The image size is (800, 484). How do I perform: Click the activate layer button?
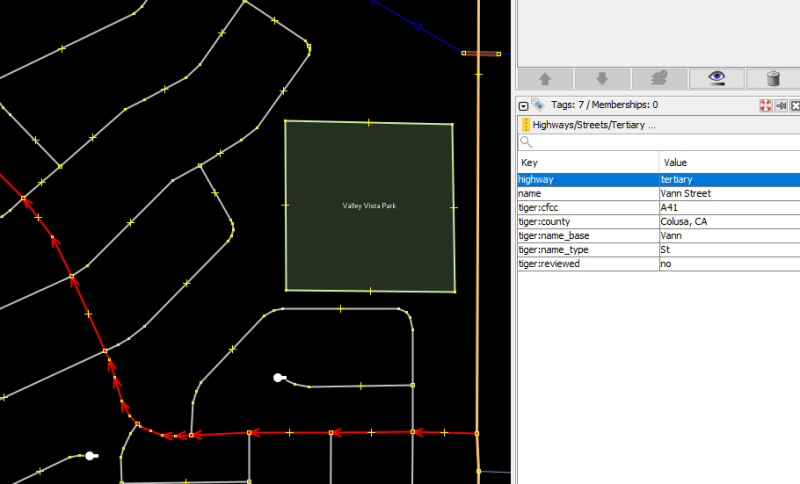point(660,79)
